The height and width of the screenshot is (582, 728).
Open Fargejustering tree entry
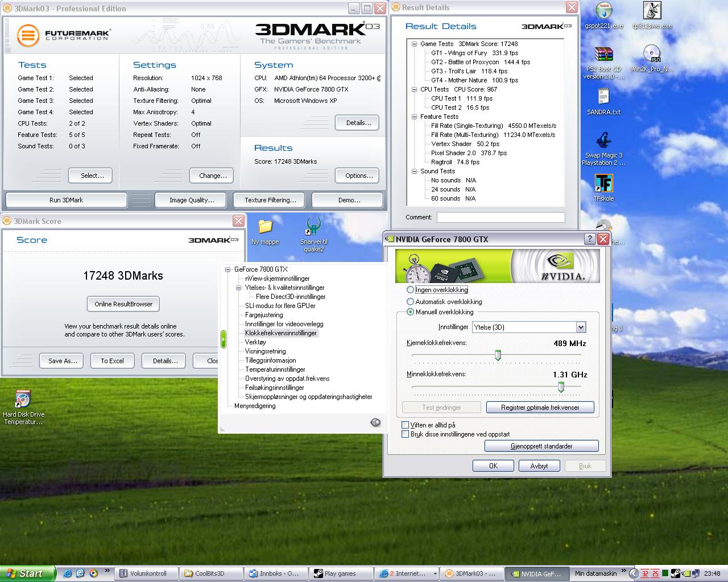point(264,315)
